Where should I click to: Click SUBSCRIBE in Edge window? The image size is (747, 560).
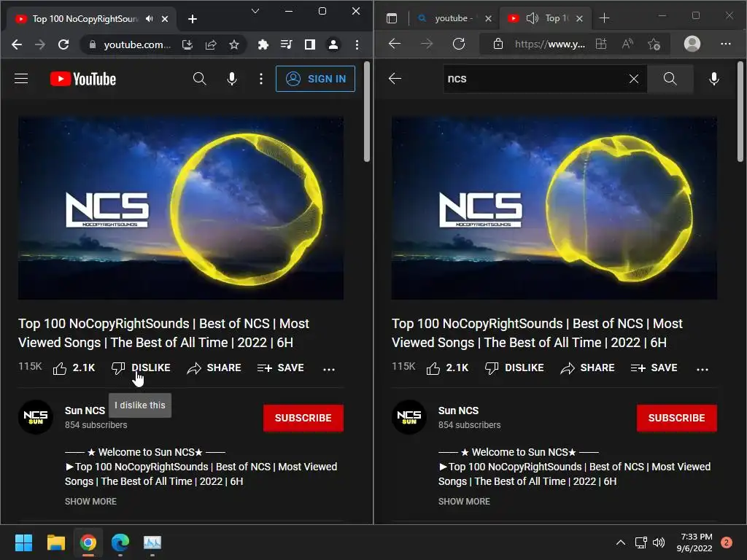[x=676, y=418]
